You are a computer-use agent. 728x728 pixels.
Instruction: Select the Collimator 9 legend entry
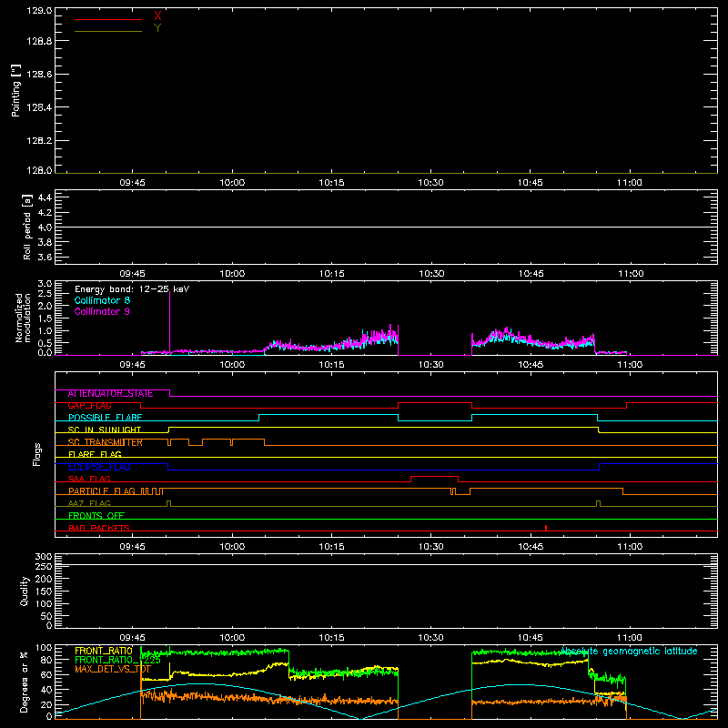pos(102,311)
